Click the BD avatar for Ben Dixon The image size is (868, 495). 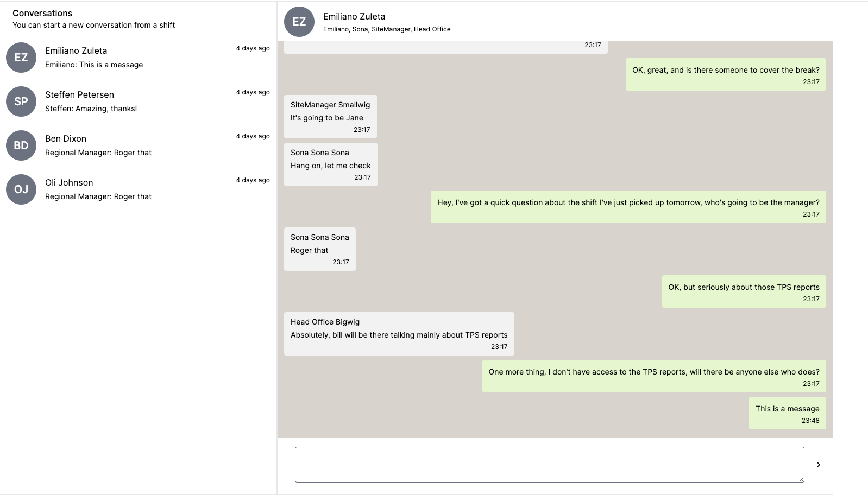(x=21, y=145)
